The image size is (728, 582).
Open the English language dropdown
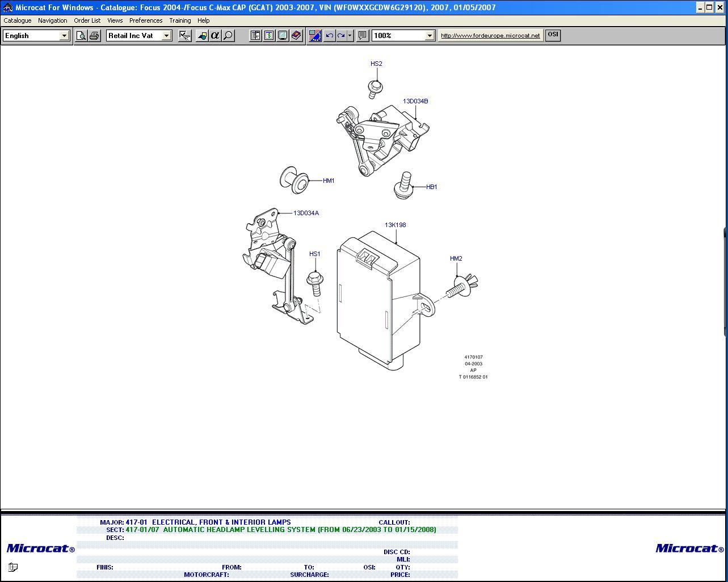tap(64, 36)
